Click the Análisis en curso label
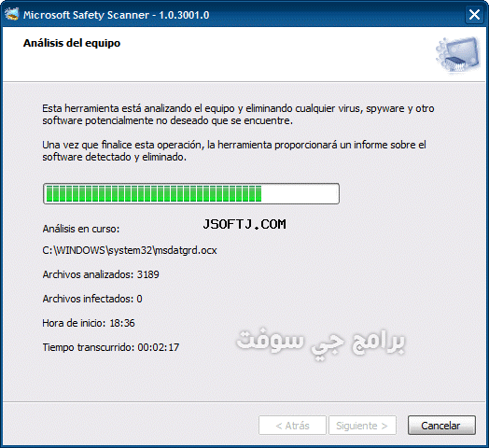 [x=81, y=229]
